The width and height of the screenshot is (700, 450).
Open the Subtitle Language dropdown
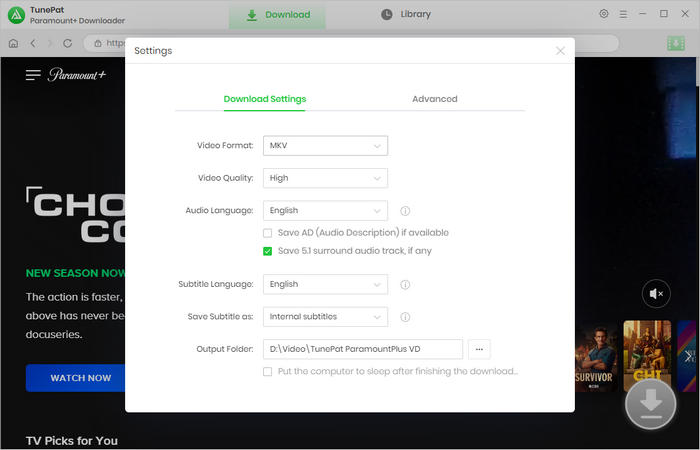(x=325, y=284)
